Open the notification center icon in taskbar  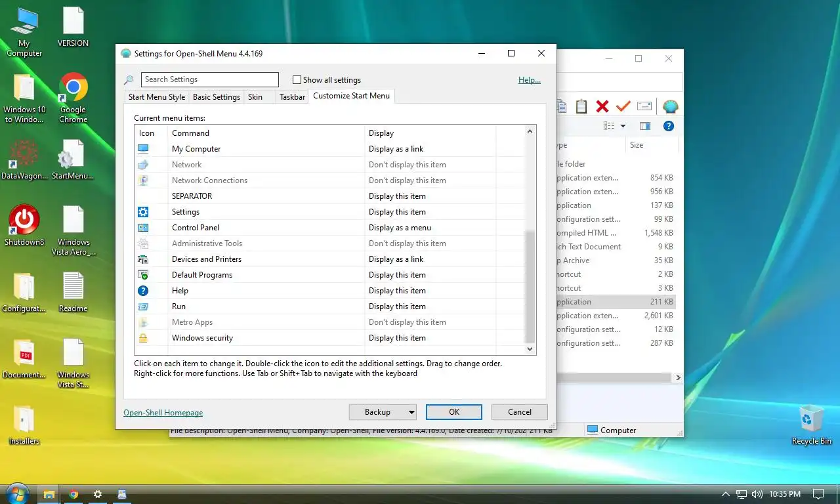pyautogui.click(x=818, y=494)
